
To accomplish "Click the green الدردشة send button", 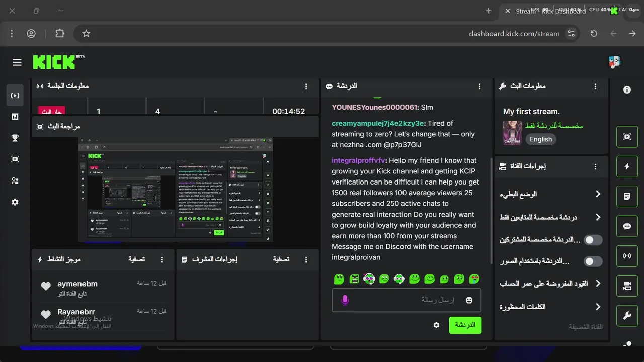I will coord(465,325).
